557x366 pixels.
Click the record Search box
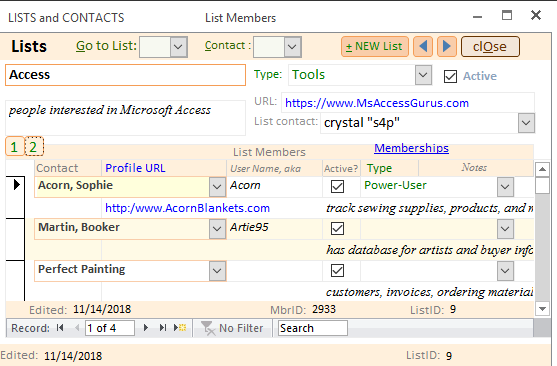pos(312,328)
